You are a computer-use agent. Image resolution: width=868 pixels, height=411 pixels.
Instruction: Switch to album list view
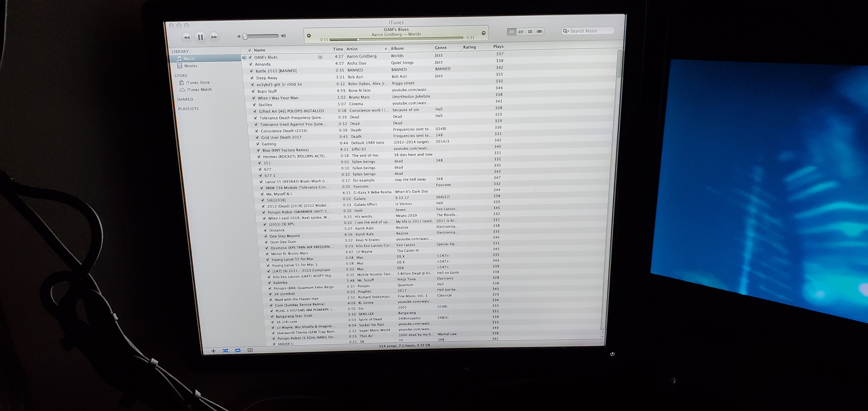pyautogui.click(x=521, y=32)
